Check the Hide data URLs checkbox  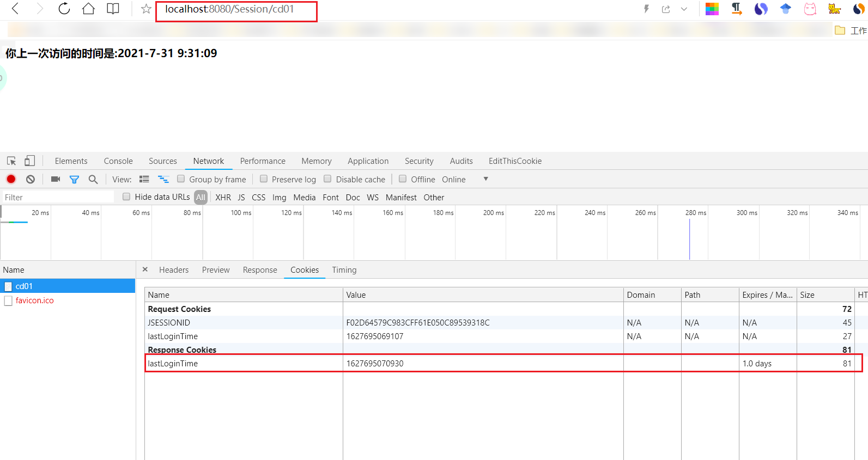pyautogui.click(x=126, y=197)
